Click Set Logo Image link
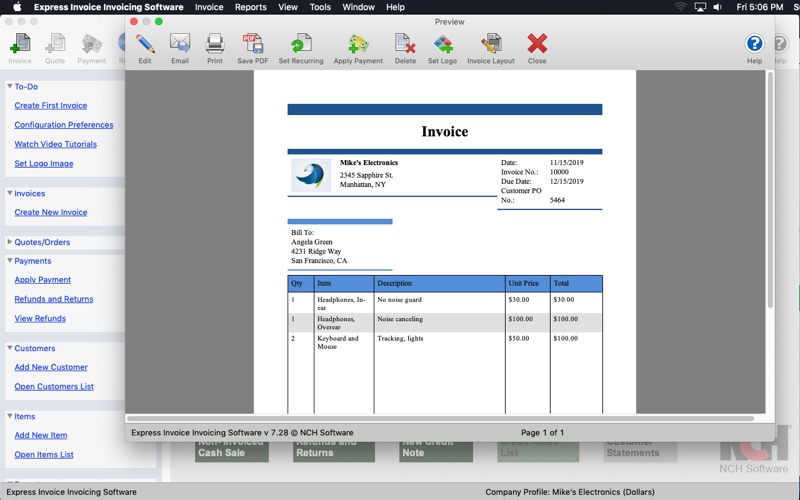 click(x=44, y=163)
